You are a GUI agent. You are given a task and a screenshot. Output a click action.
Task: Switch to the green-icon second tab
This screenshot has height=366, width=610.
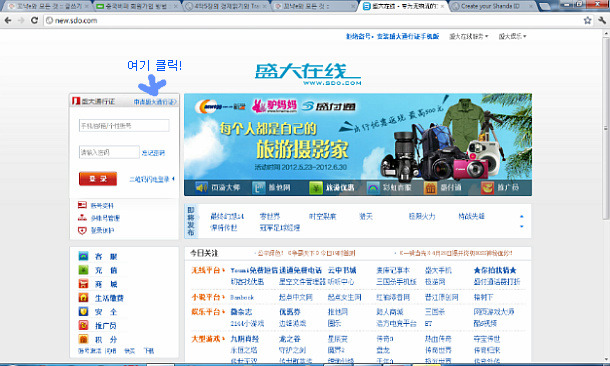coord(135,6)
